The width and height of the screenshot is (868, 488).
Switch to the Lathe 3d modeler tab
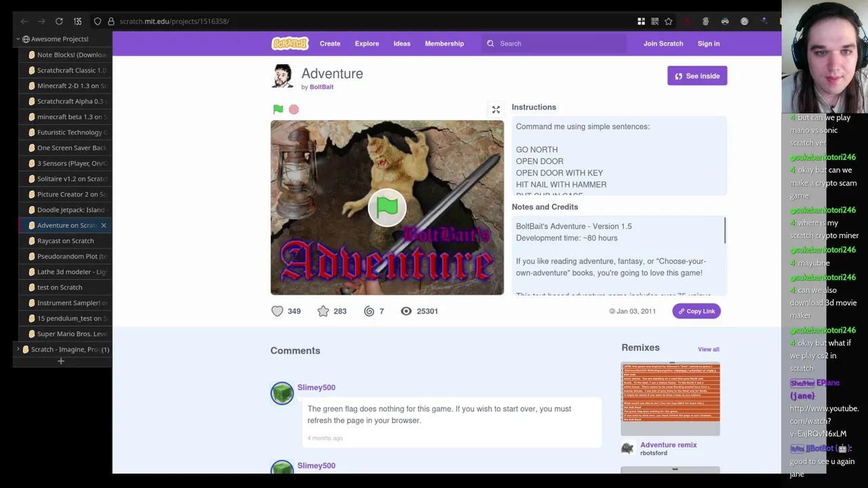point(66,272)
